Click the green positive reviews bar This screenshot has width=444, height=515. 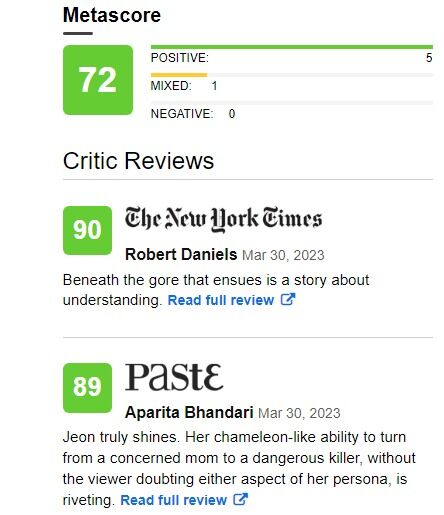[x=292, y=47]
